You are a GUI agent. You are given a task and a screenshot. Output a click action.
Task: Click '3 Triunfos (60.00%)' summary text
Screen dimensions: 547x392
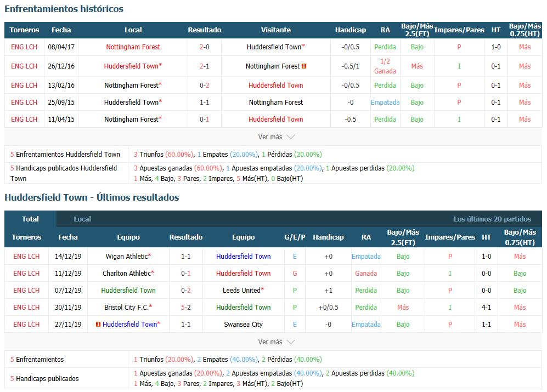coord(163,155)
